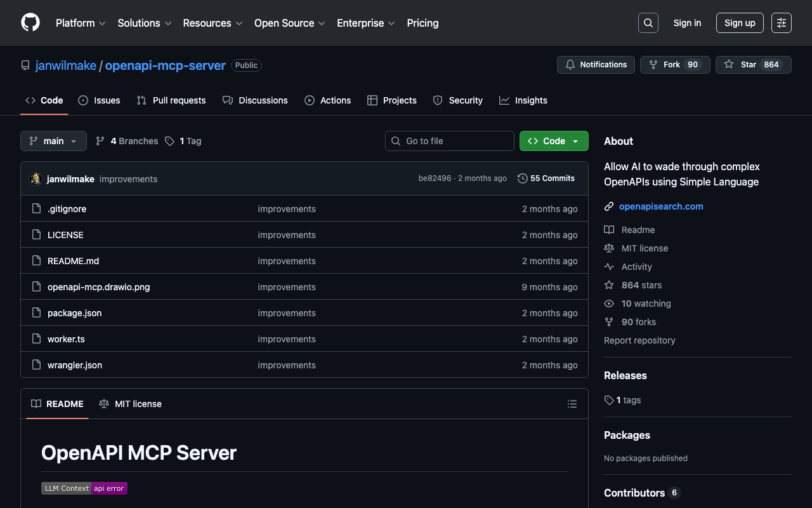
Task: Toggle Notifications for this repository
Action: click(x=596, y=65)
